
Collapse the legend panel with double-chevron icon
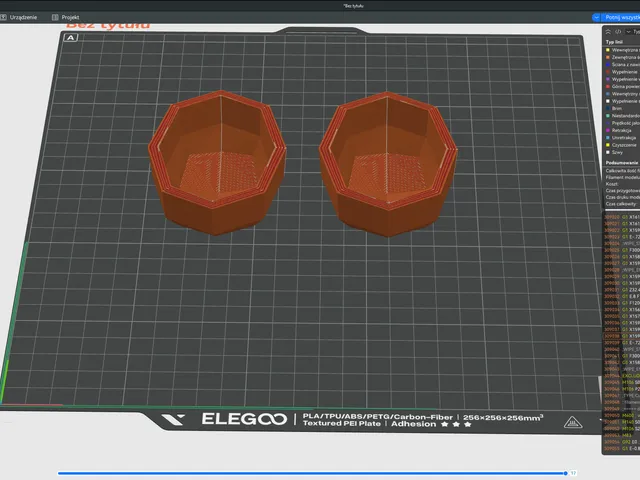[608, 31]
